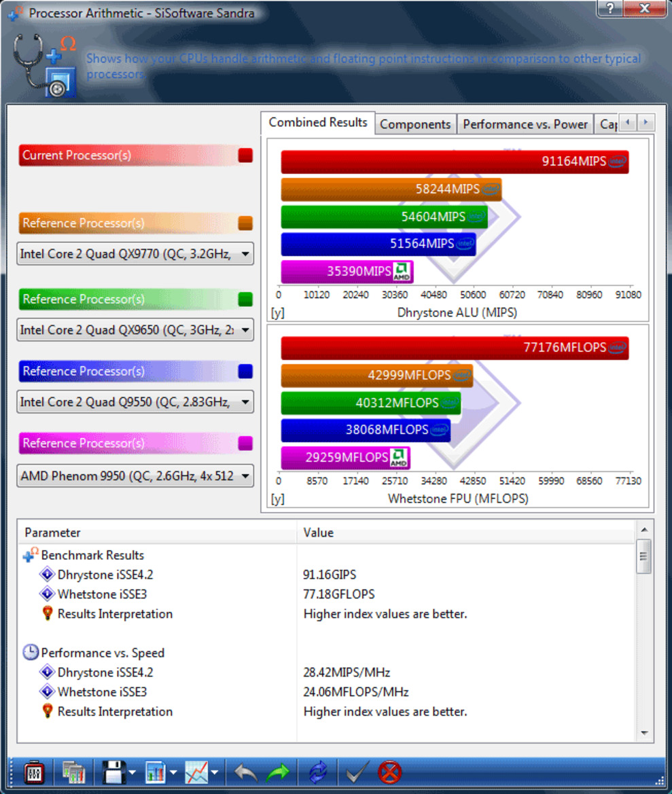Click the diamond icon beside 91.16GIPS row
Viewport: 672px width, 794px height.
pyautogui.click(x=47, y=574)
